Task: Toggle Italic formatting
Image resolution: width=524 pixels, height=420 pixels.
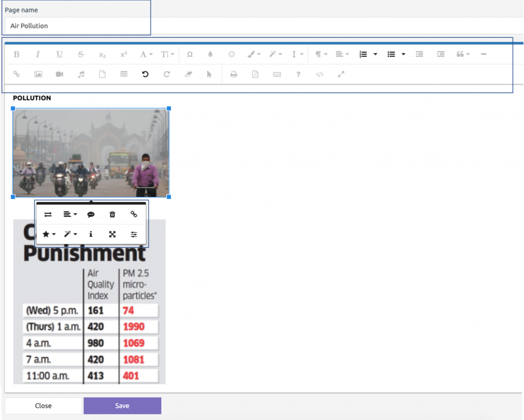Action: (38, 54)
